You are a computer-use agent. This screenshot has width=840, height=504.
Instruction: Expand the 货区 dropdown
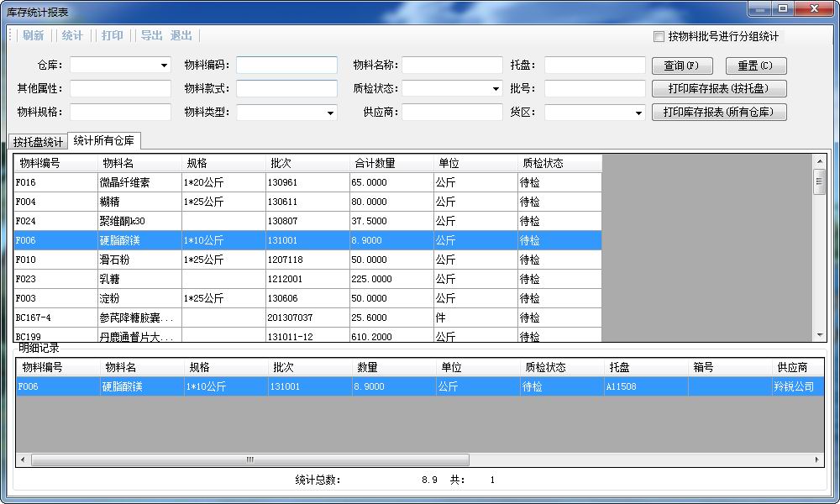point(638,113)
